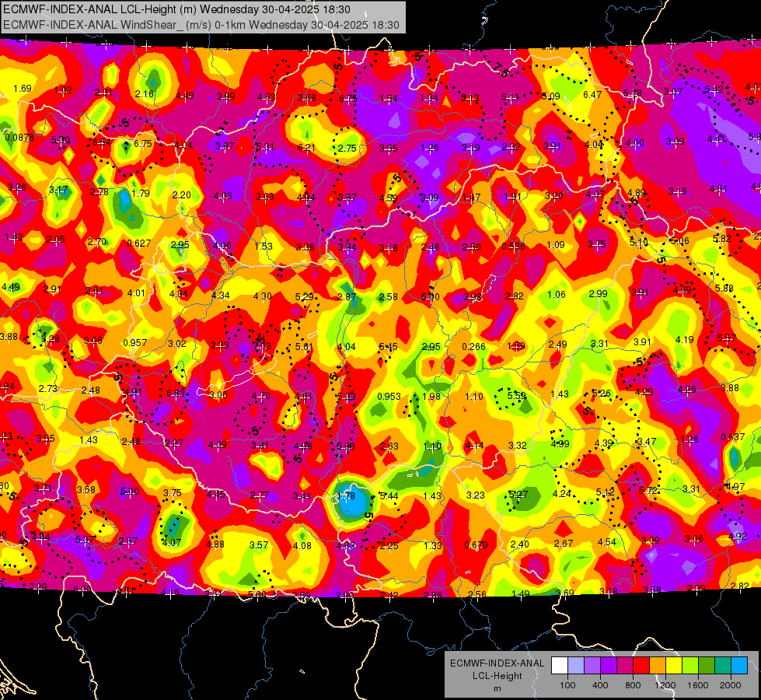
Task: Select the 7.03 map value
Action: 262,346
